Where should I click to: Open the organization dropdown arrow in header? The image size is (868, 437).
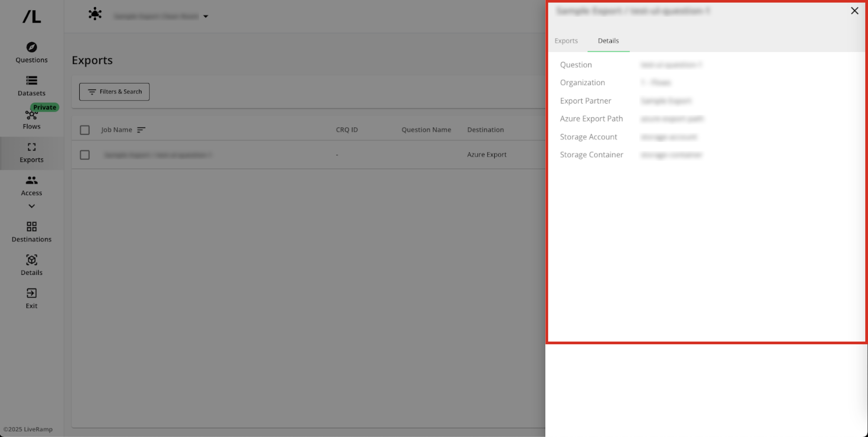(206, 16)
